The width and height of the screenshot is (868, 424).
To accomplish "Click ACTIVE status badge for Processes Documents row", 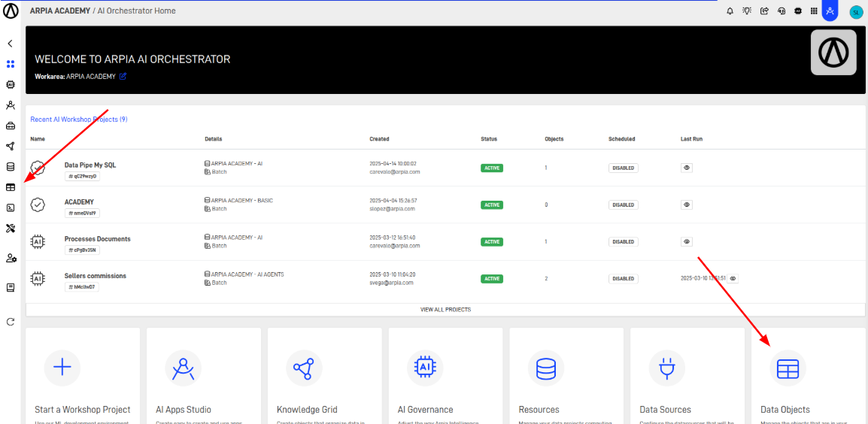I will click(x=492, y=242).
